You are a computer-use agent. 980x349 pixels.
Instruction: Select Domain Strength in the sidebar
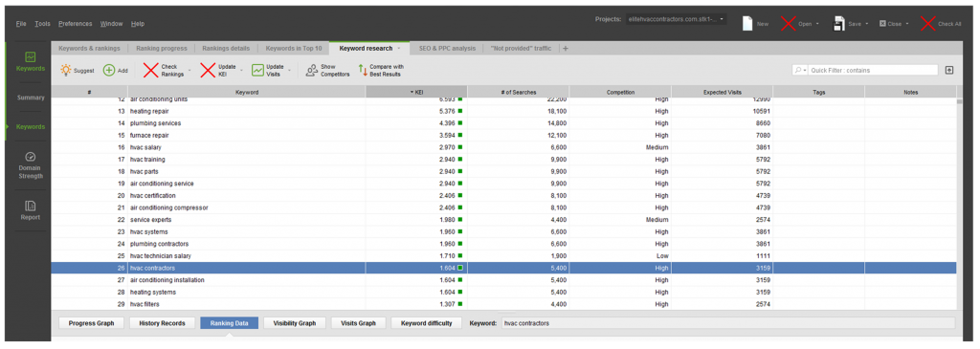[x=31, y=165]
